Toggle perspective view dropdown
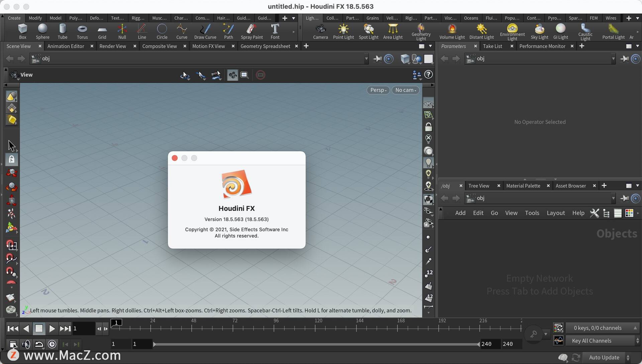The image size is (642, 364). pos(378,90)
